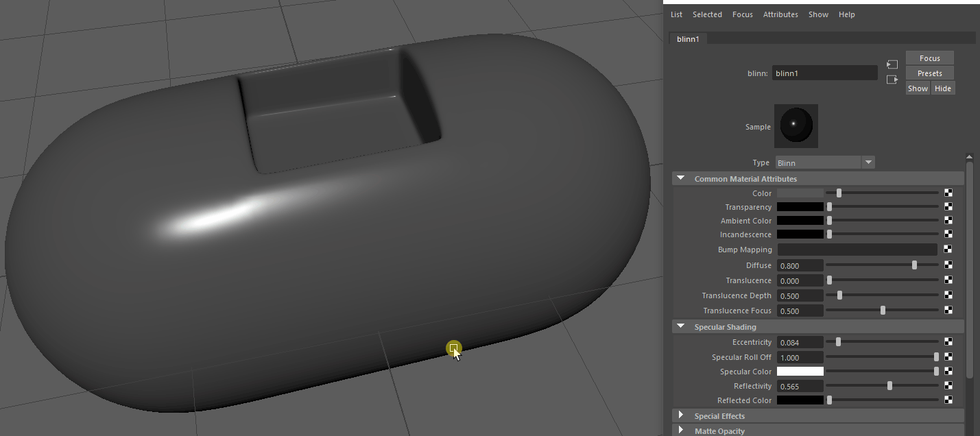Click the checker map icon for Reflectivity
Image resolution: width=980 pixels, height=436 pixels.
pyautogui.click(x=948, y=386)
